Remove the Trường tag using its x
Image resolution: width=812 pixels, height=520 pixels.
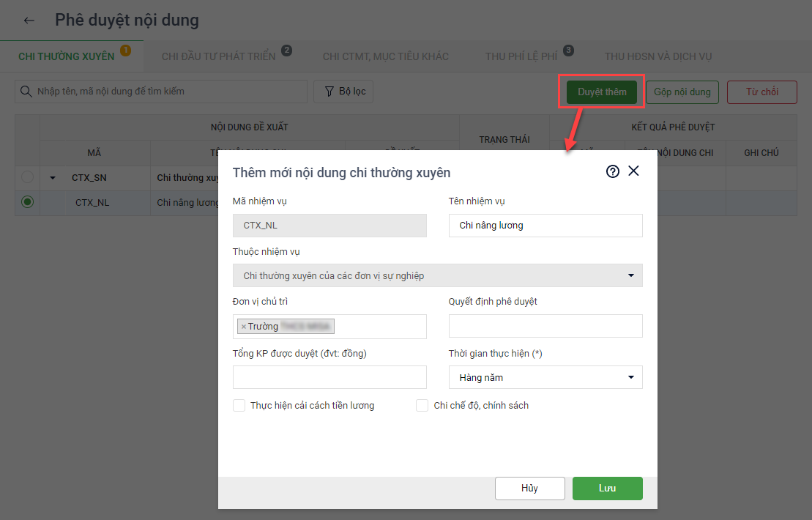pos(243,327)
